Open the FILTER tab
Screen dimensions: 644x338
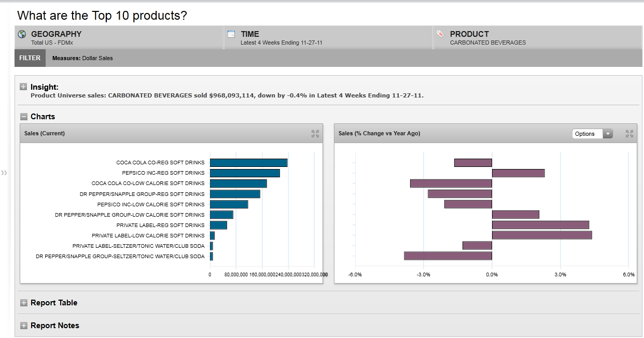(x=30, y=58)
